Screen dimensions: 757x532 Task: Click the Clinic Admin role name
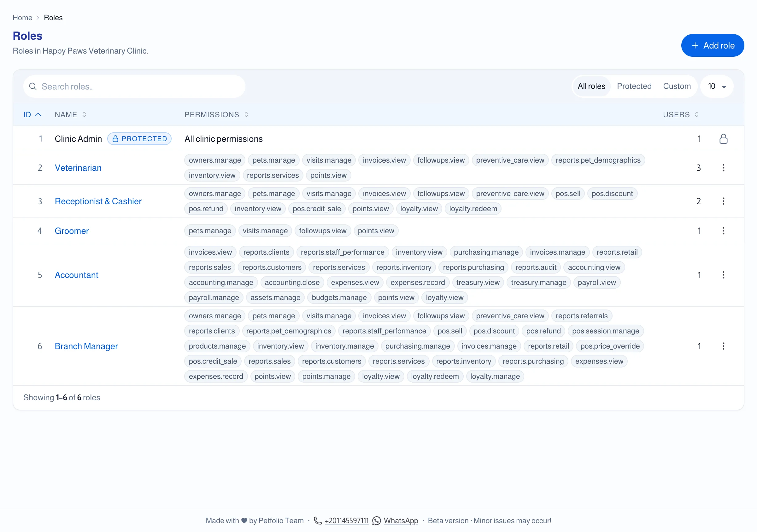pos(78,139)
